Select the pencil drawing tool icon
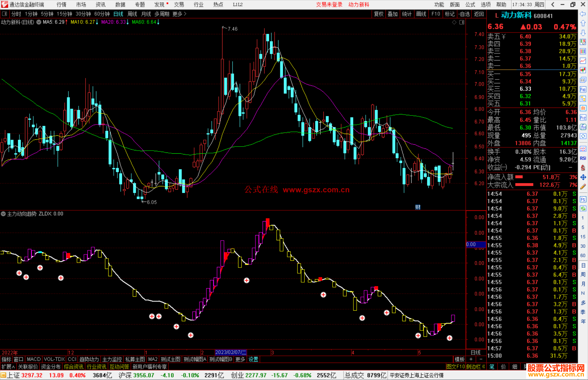 pyautogui.click(x=583, y=187)
